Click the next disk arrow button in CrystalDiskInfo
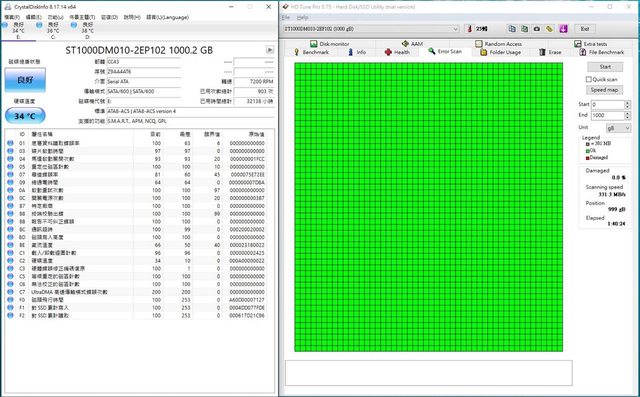 coord(270,50)
